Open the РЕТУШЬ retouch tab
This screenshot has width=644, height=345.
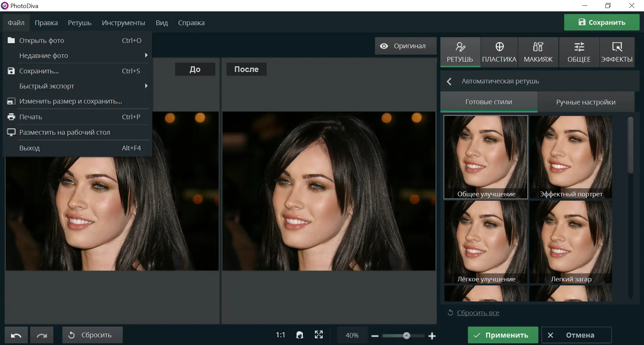460,52
